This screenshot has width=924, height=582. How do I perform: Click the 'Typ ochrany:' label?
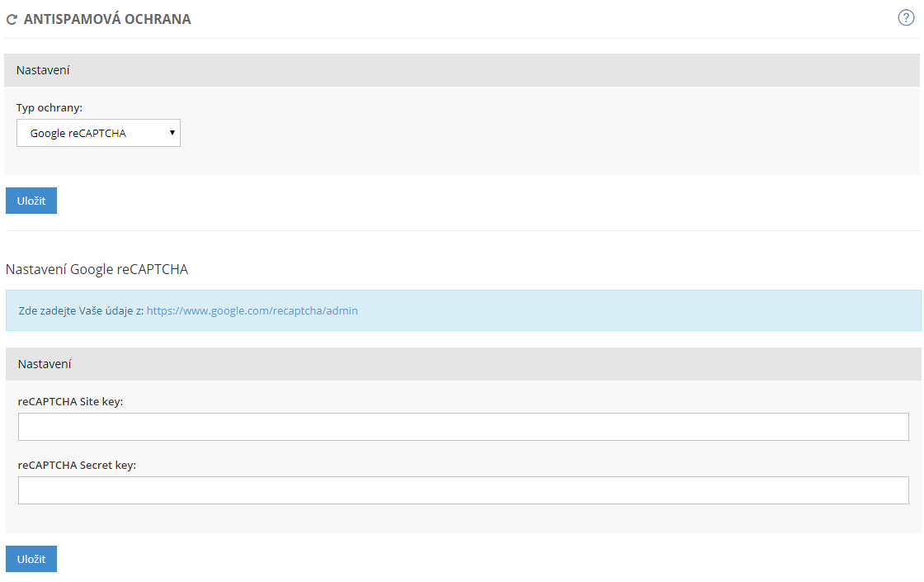49,107
